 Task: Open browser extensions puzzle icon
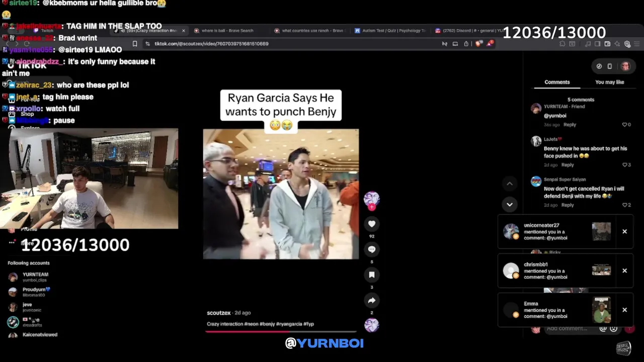click(x=562, y=44)
